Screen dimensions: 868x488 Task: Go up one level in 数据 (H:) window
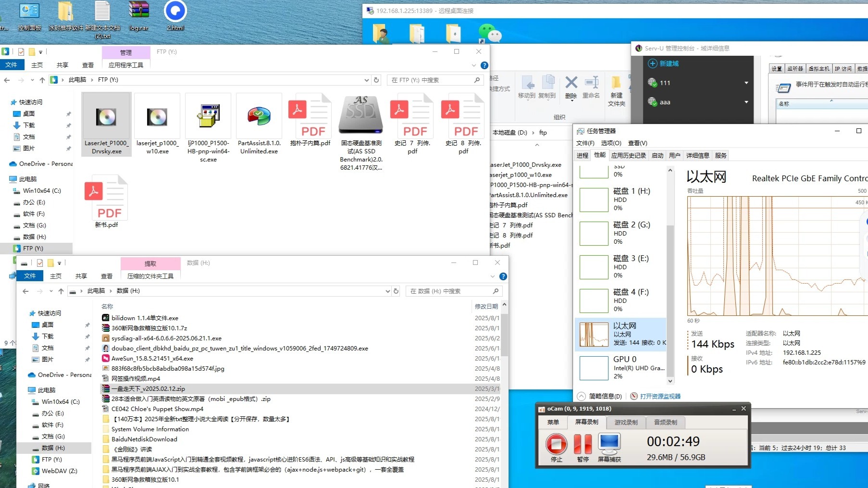coord(61,291)
